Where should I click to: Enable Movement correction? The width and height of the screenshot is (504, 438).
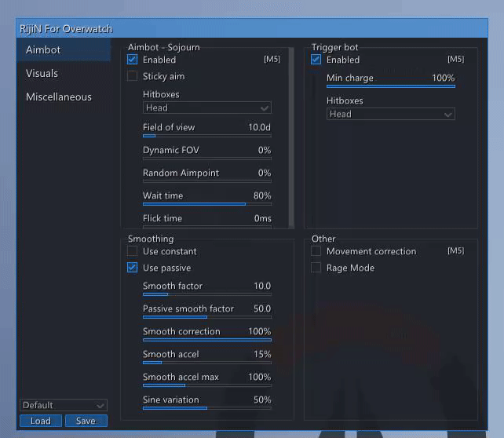316,251
